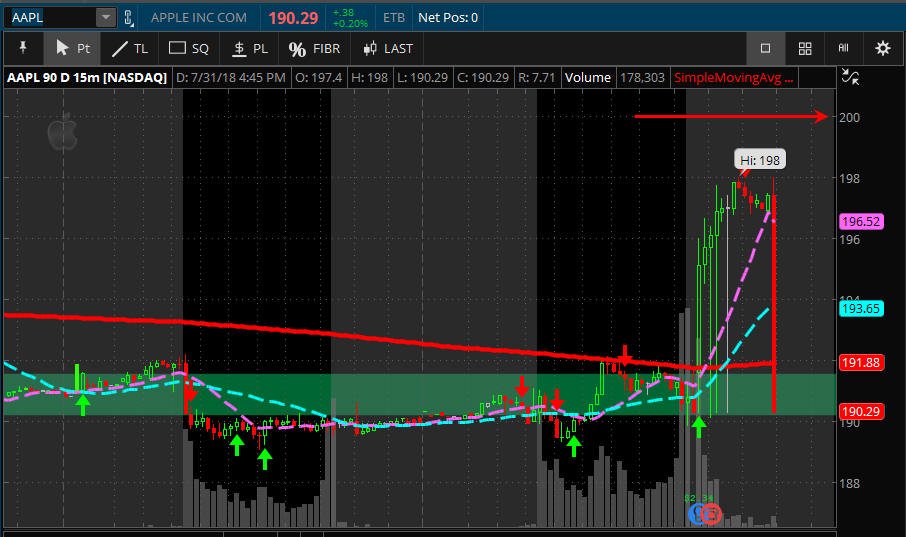
Task: Click the chart header collapse arrows icon
Action: tap(850, 77)
